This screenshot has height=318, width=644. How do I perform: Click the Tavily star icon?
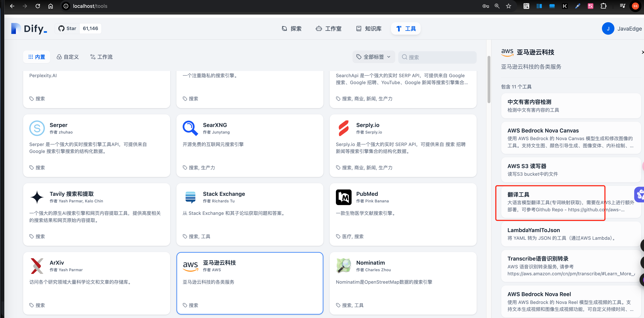(37, 197)
